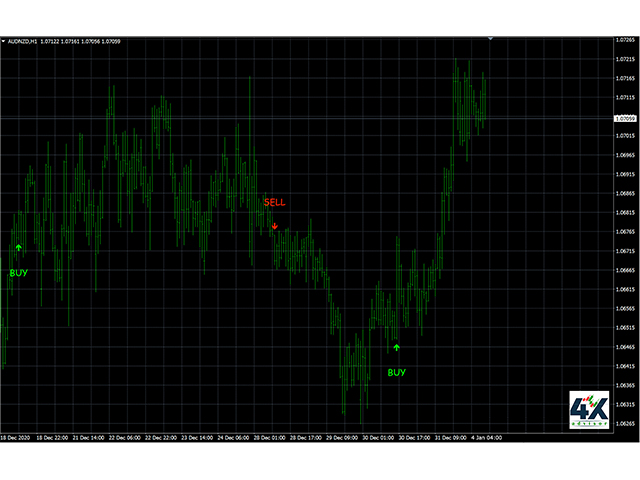Click the red SELL label
Viewport: 640px width, 480px height.
pyautogui.click(x=274, y=202)
